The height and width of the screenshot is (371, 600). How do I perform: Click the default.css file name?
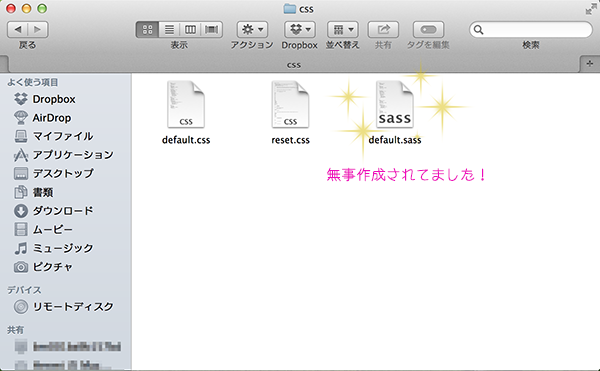pos(186,140)
